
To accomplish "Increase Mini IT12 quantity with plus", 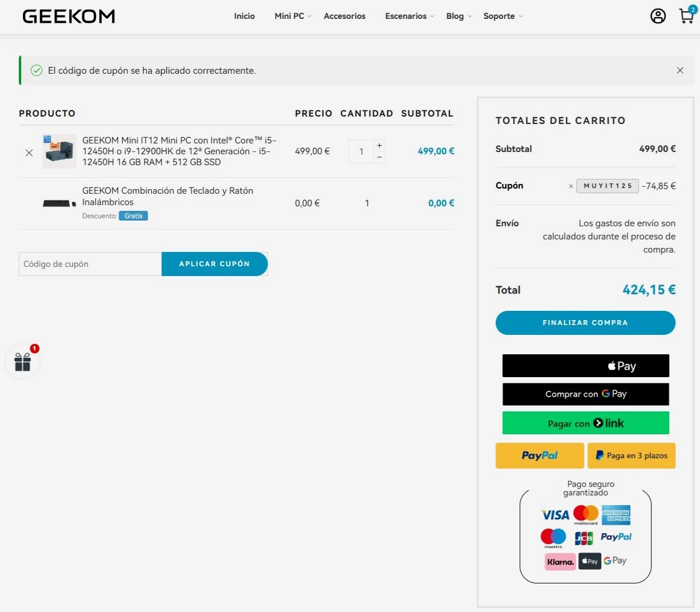I will pyautogui.click(x=380, y=145).
